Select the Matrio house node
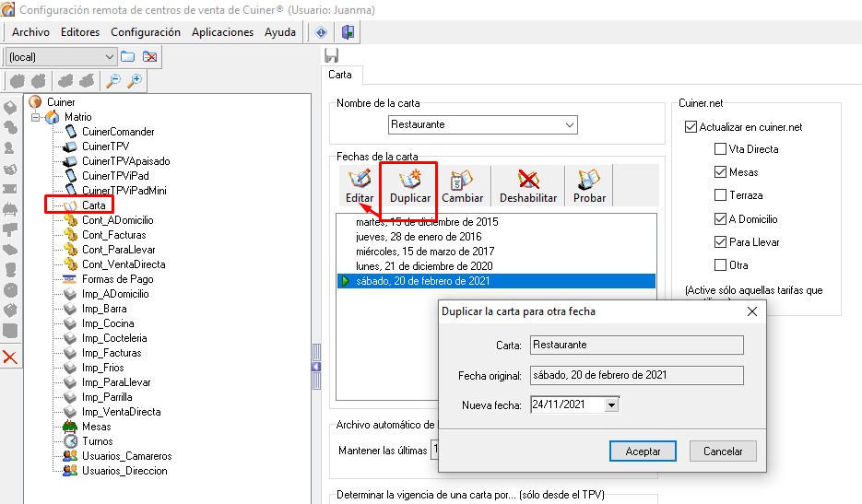 click(x=78, y=117)
